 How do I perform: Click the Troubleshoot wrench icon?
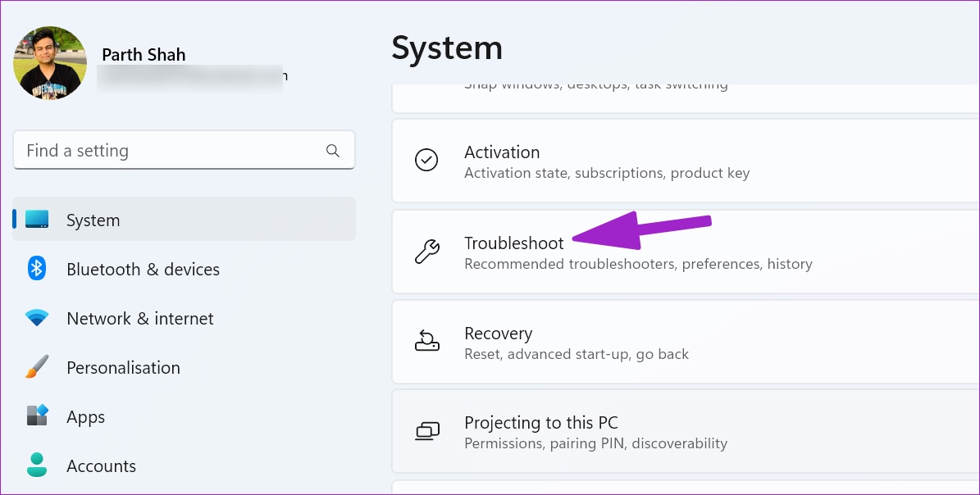[x=427, y=252]
